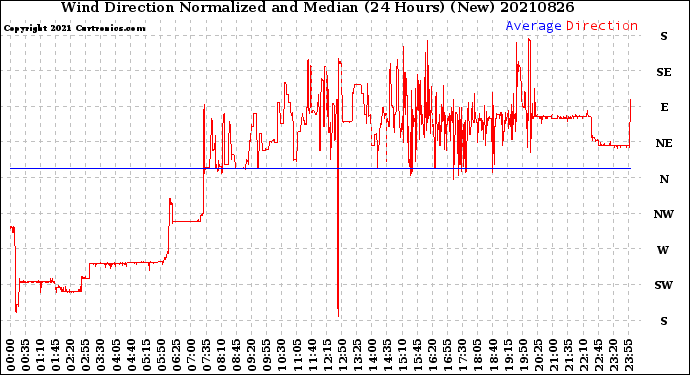
Task: Click the 02:55 time axis label
Action: point(85,355)
